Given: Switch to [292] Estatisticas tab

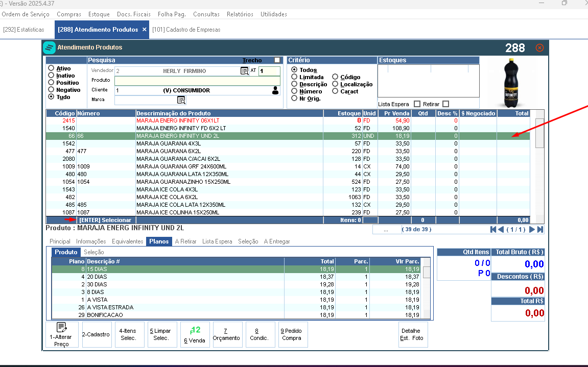Looking at the screenshot, I should 23,30.
